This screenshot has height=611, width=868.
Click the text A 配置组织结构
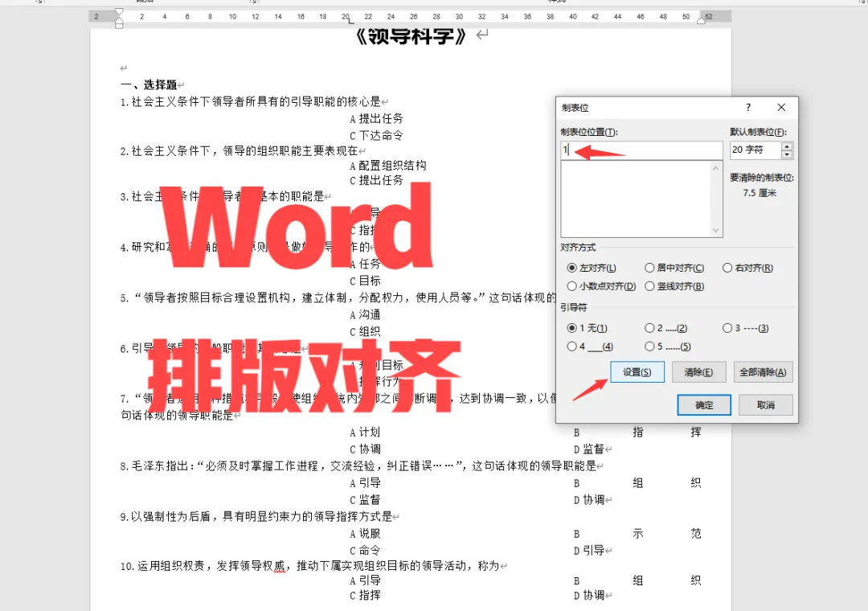[x=388, y=166]
